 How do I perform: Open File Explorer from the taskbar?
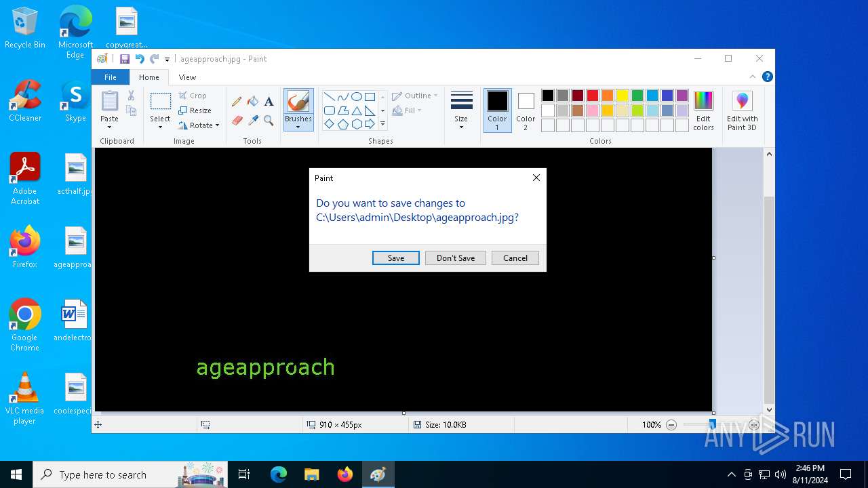311,474
